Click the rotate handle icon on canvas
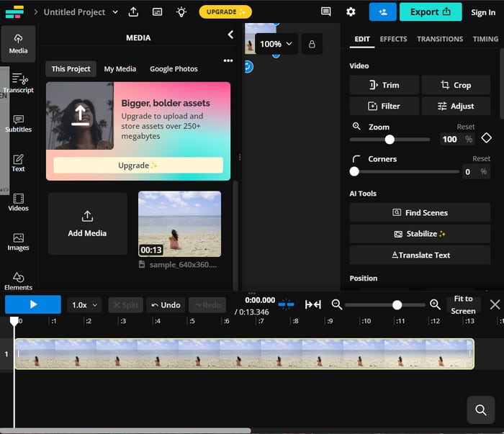The image size is (504, 434). pos(248,67)
